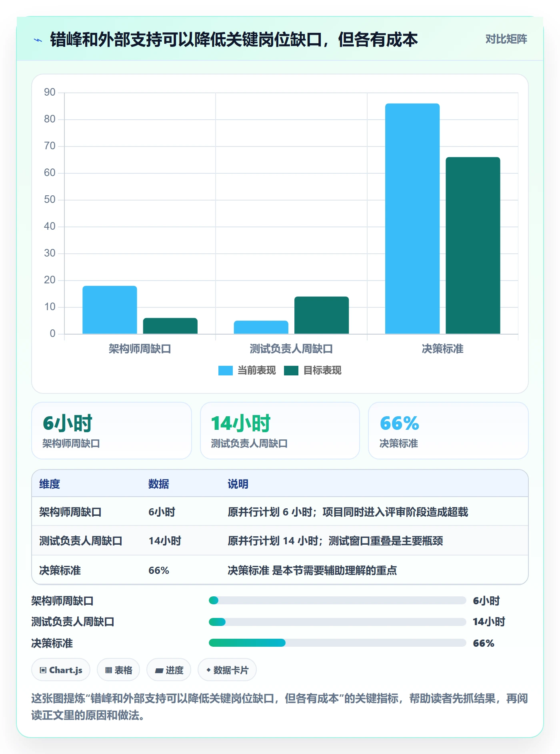Image resolution: width=560 pixels, height=754 pixels.
Task: Select the blue 决策标准 bar
Action: tap(412, 219)
